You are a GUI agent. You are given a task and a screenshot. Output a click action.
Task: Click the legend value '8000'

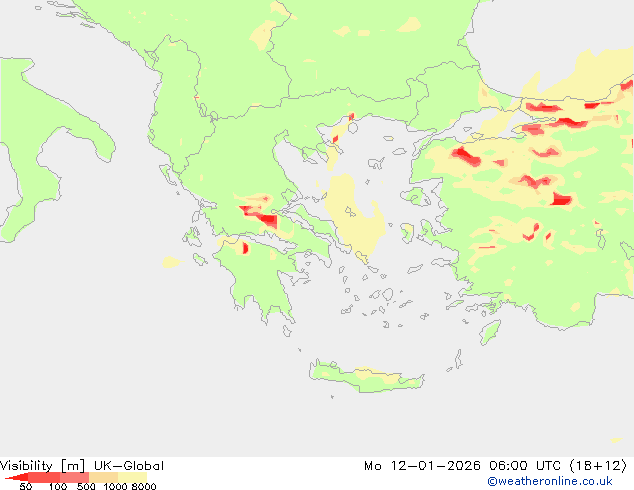point(144,486)
